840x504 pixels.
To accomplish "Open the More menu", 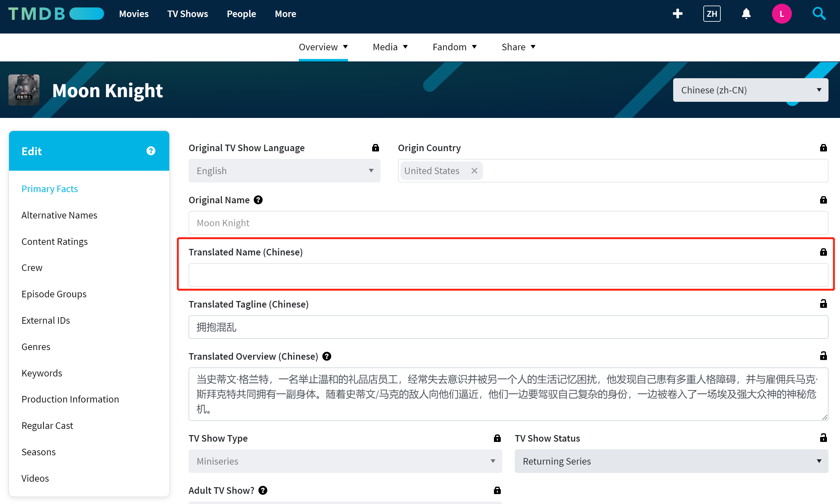I will click(285, 14).
